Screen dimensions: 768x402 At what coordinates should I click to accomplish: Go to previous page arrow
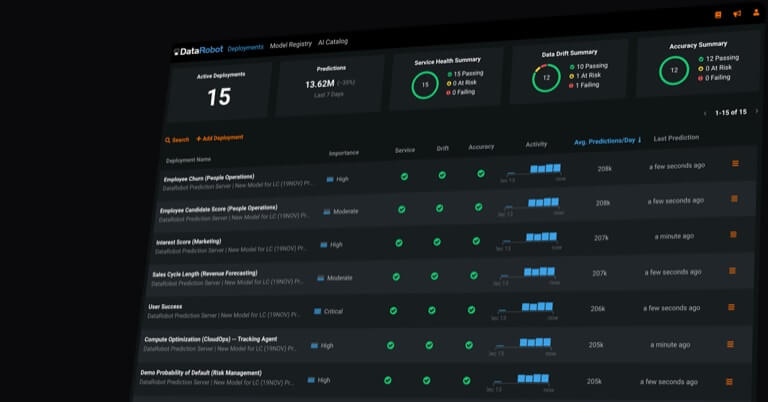coord(705,113)
